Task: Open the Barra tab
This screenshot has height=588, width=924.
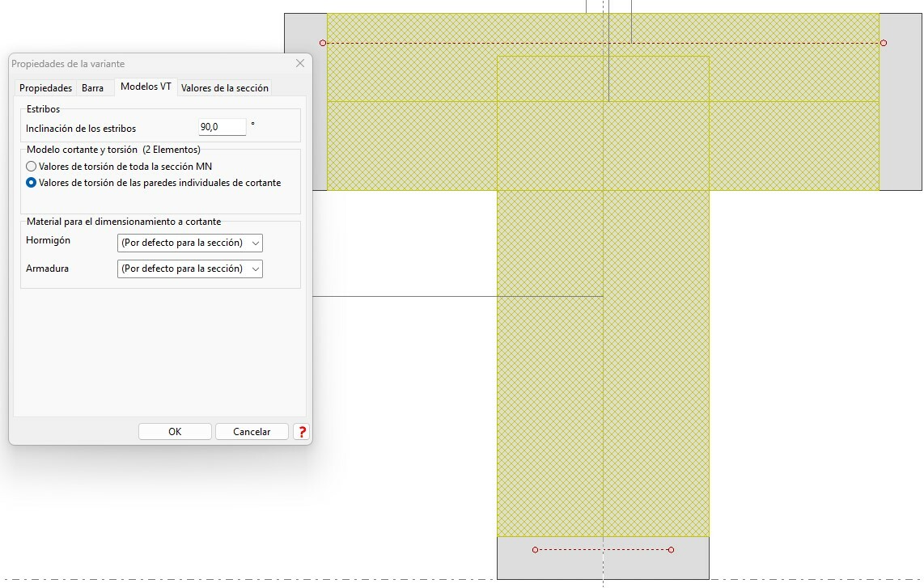Action: click(93, 88)
